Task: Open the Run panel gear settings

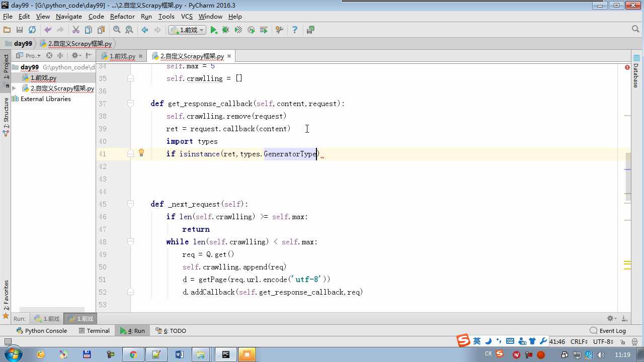Action: 612,318
